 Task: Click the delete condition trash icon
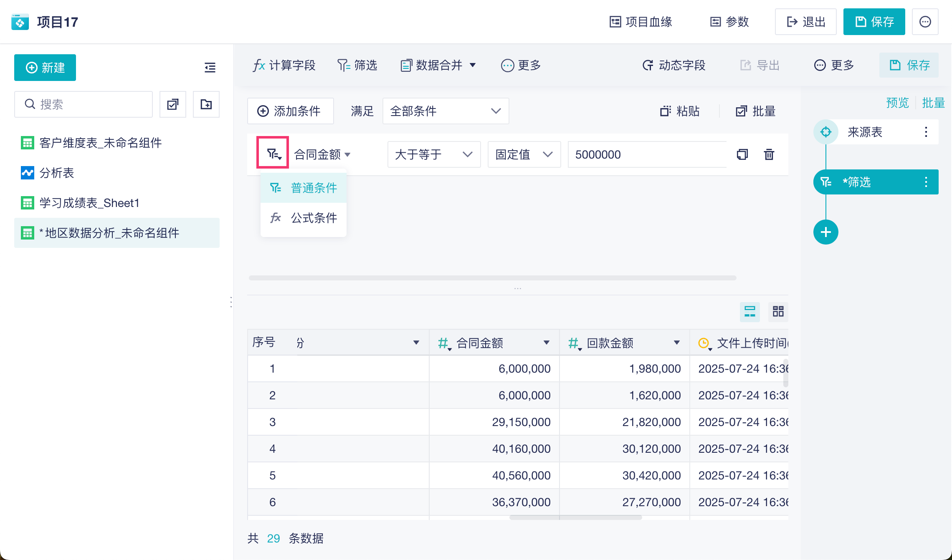769,154
